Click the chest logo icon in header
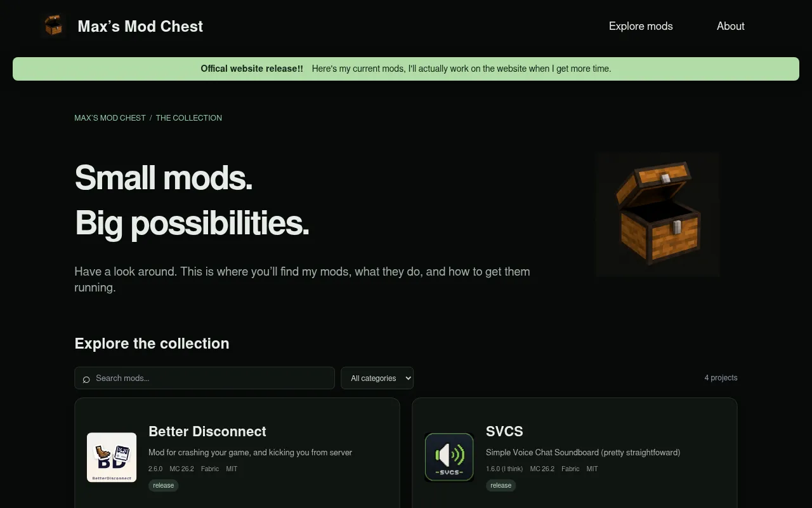This screenshot has height=508, width=812. [53, 26]
